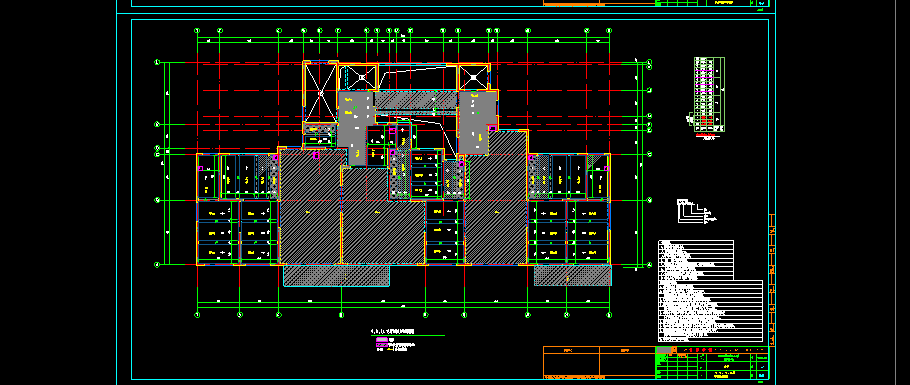
Task: Select the magenta square at the left edge of the plan
Action: tap(201, 168)
